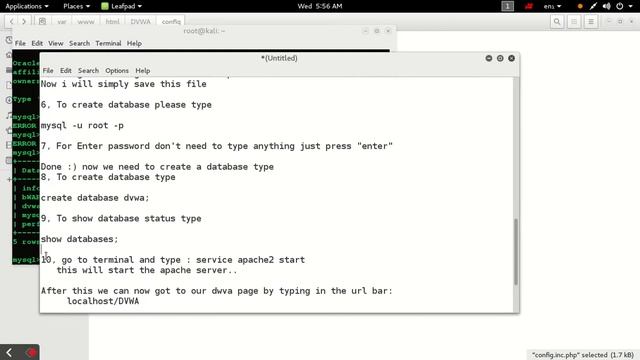Click the power icon in top bar
This screenshot has width=640, height=360.
coord(620,6)
